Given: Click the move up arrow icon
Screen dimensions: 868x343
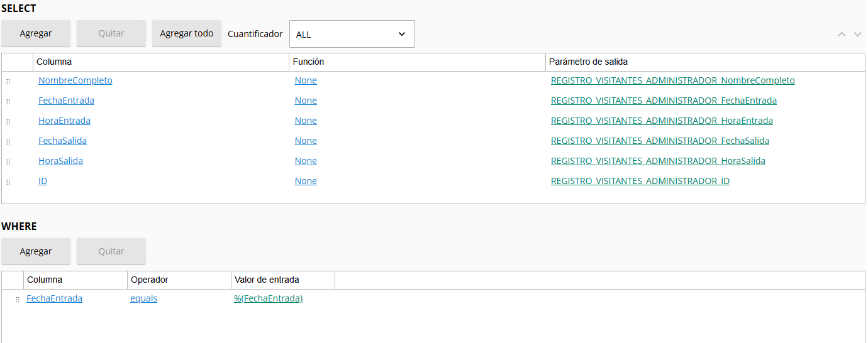Looking at the screenshot, I should [842, 35].
